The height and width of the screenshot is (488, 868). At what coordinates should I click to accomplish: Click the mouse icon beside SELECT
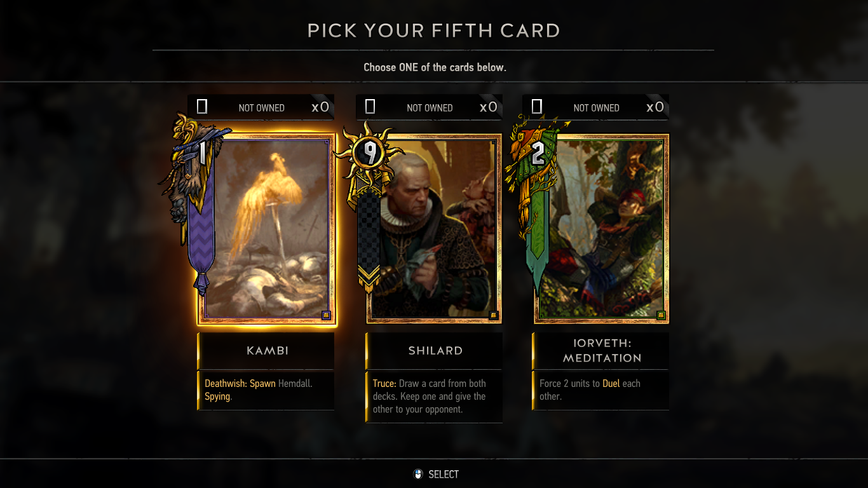tap(417, 474)
